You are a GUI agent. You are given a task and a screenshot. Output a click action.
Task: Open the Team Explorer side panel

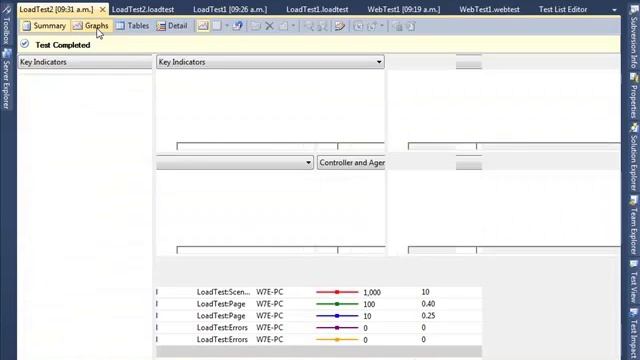tap(633, 225)
